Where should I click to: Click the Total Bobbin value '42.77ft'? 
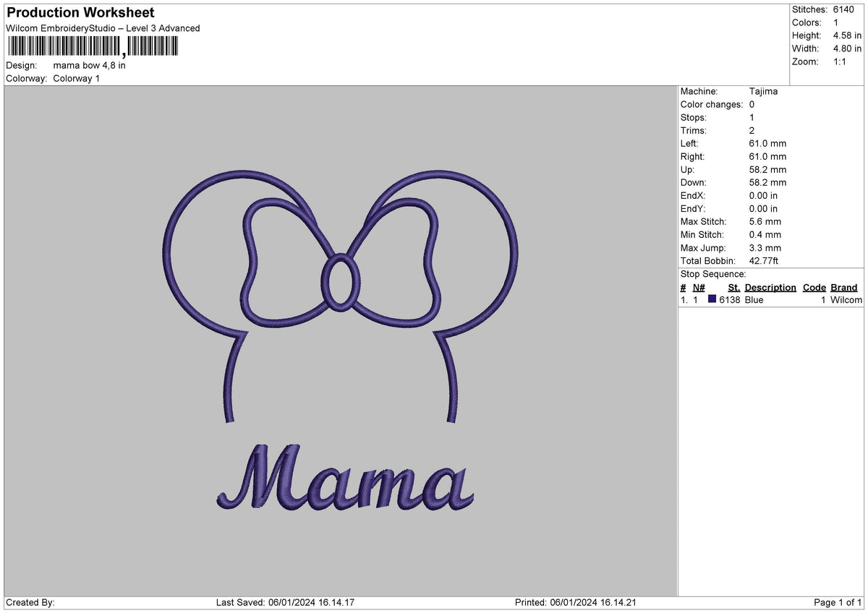coord(764,261)
